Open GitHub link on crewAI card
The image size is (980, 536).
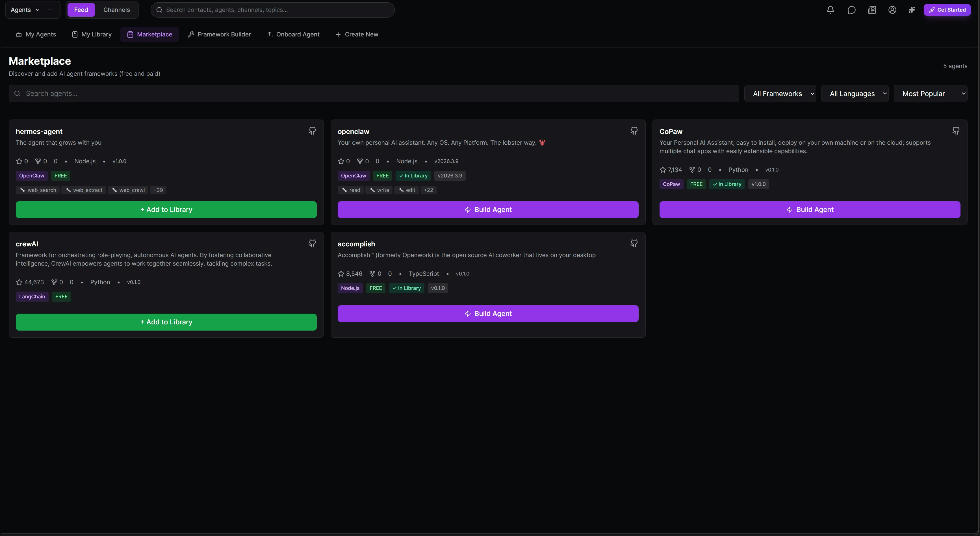[x=312, y=244]
